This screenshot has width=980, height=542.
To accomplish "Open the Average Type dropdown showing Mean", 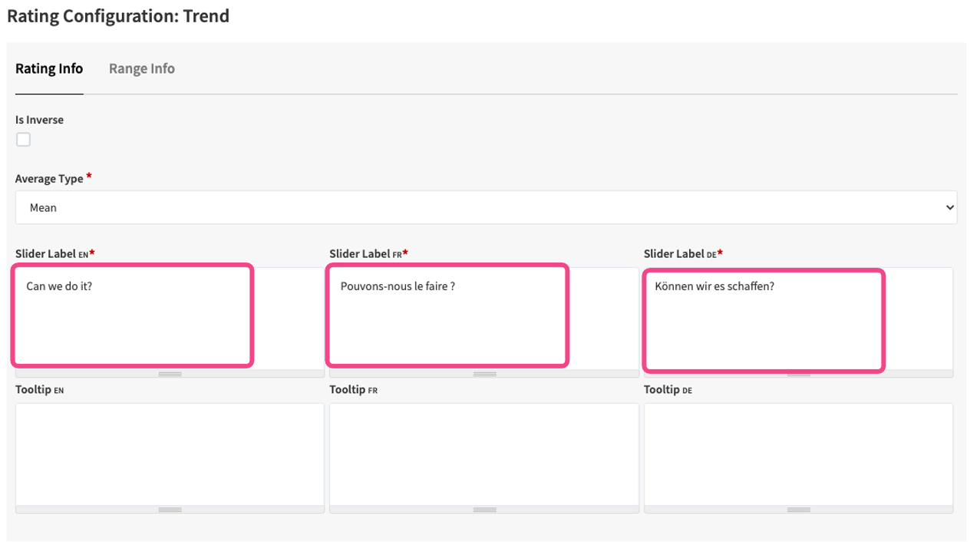I will coord(486,207).
